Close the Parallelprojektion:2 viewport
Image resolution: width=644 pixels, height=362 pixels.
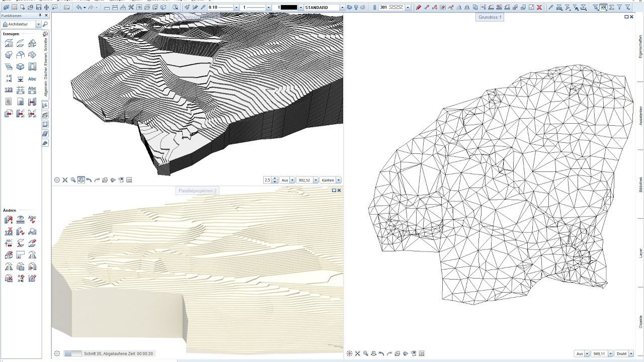tap(339, 191)
